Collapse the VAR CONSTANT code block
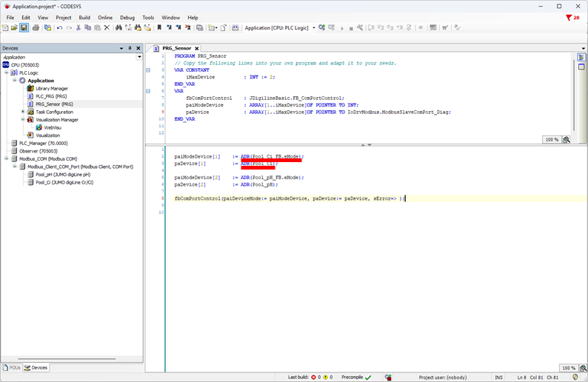This screenshot has width=588, height=382. coord(148,70)
